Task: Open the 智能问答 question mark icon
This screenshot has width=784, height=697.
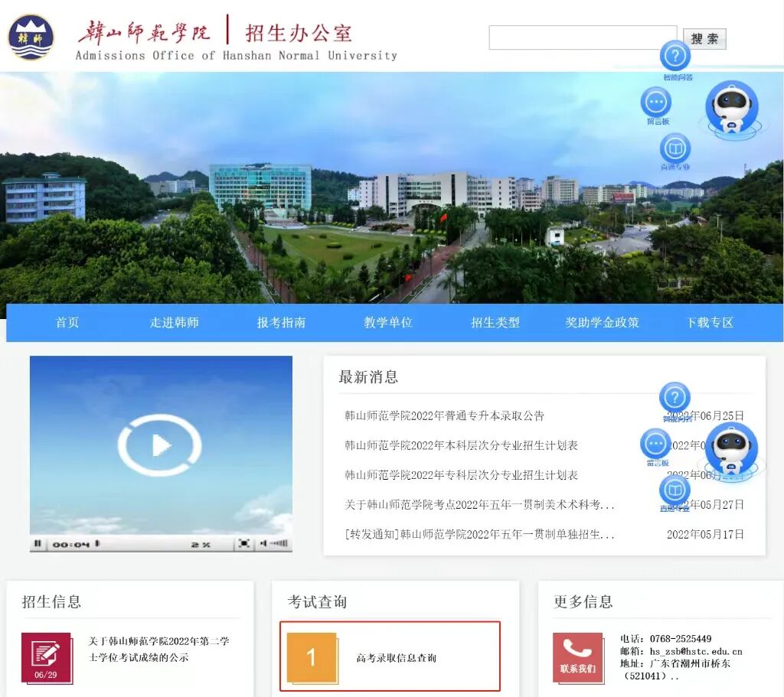Action: [675, 57]
